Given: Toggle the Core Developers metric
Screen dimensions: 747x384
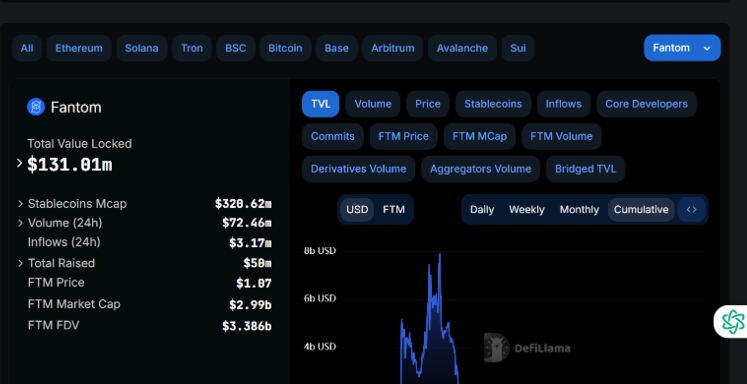Looking at the screenshot, I should tap(646, 104).
